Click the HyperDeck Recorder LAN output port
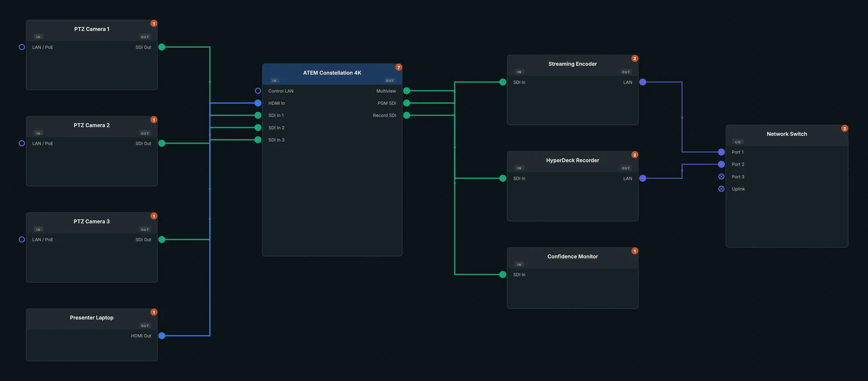This screenshot has width=868, height=381. click(643, 178)
